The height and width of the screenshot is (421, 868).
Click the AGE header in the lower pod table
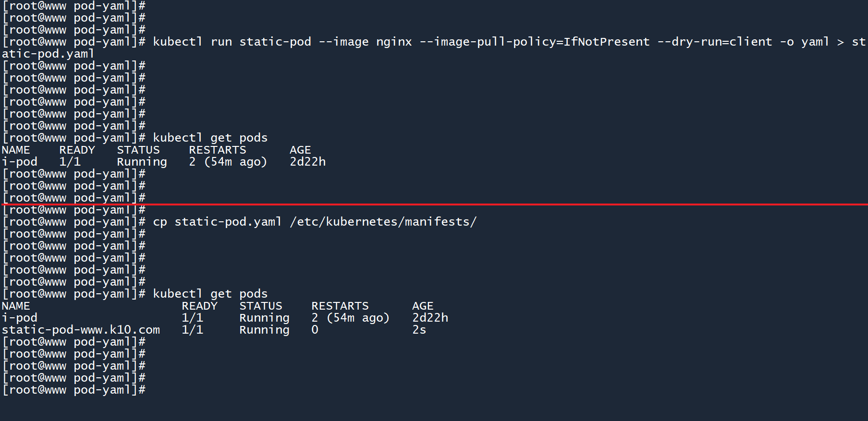[422, 306]
